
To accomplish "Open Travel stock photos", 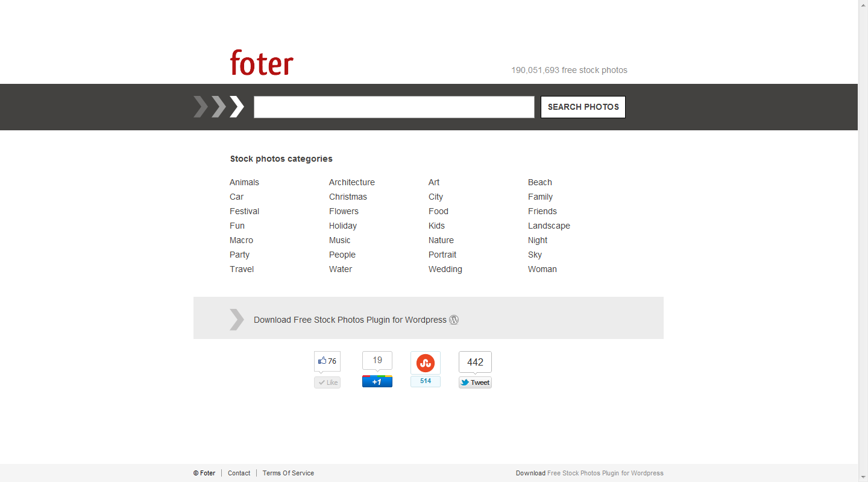I will click(242, 269).
